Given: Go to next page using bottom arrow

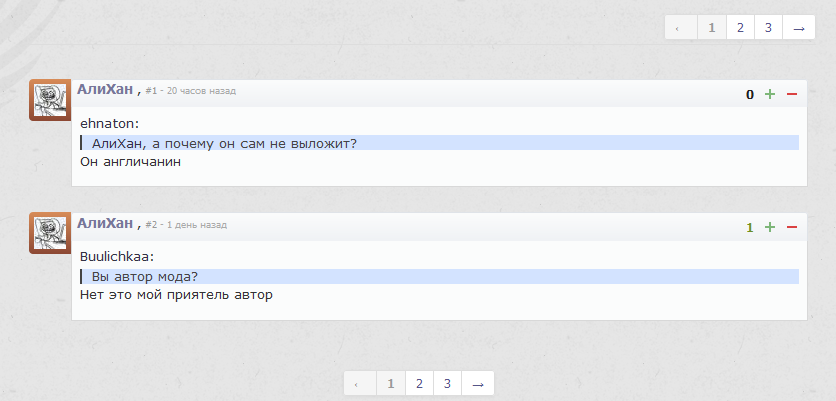Looking at the screenshot, I should (478, 384).
